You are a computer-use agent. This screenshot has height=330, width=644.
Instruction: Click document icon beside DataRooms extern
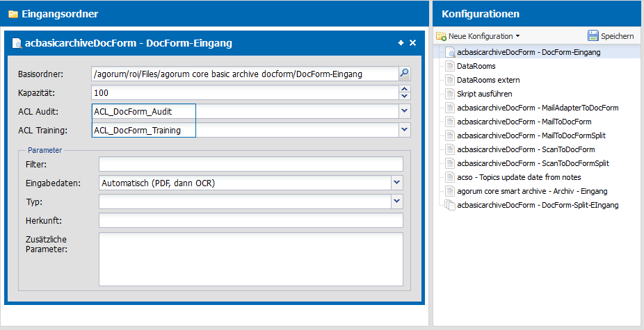tap(450, 80)
